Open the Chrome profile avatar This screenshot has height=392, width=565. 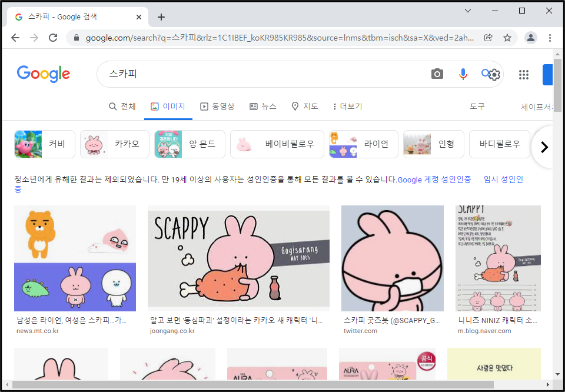pos(530,38)
